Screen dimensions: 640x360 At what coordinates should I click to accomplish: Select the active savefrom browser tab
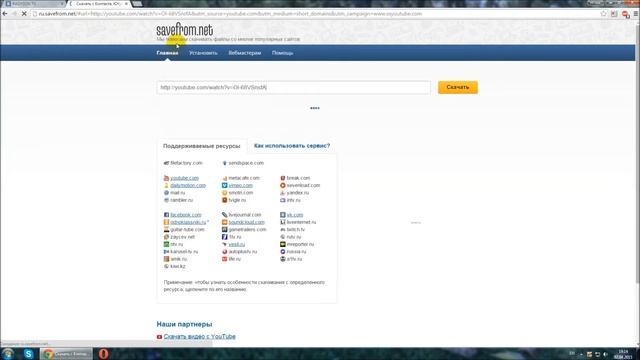[99, 4]
